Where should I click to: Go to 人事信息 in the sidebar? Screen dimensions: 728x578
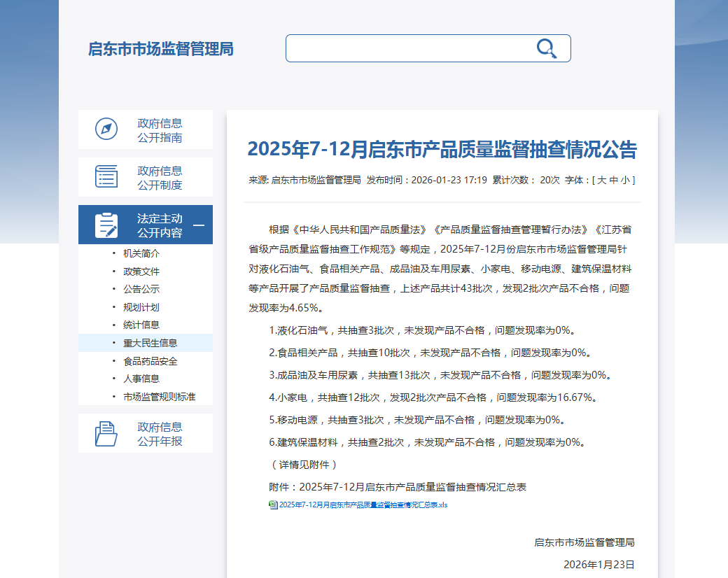point(141,379)
